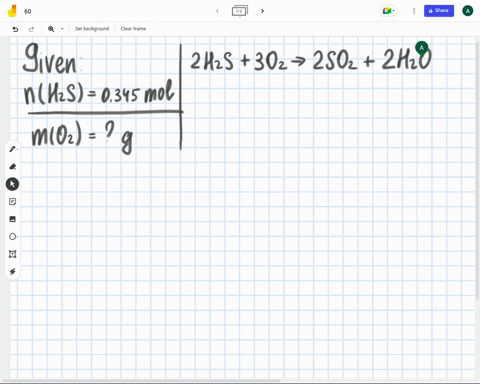The image size is (480, 384).
Task: Add an image to the frame
Action: (12, 219)
